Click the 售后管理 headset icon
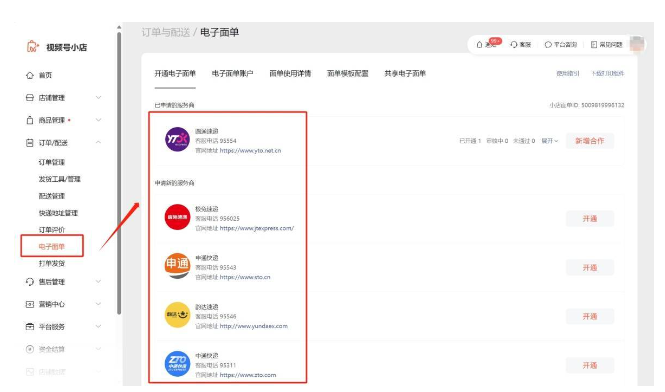 (x=30, y=282)
